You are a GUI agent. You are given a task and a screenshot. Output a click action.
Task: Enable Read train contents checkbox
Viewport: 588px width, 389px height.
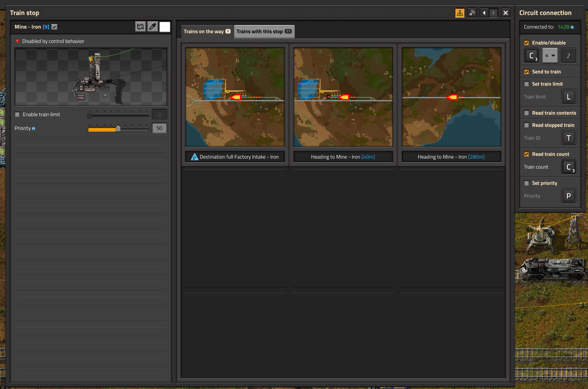pos(527,113)
